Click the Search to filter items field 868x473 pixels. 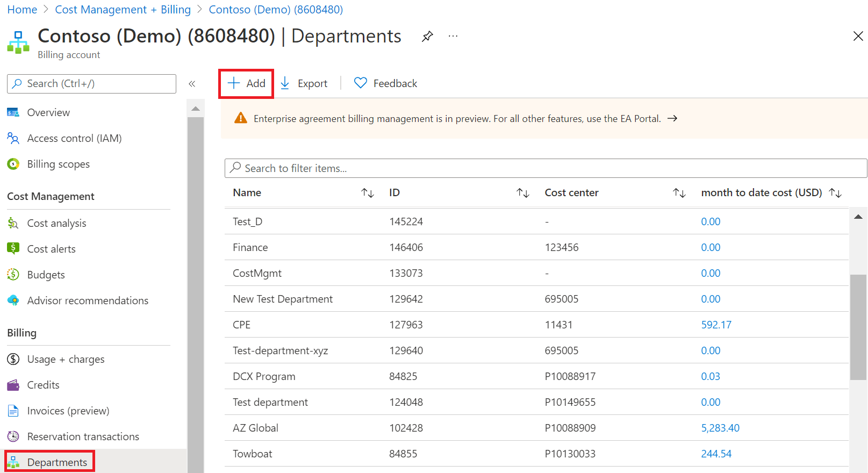546,168
